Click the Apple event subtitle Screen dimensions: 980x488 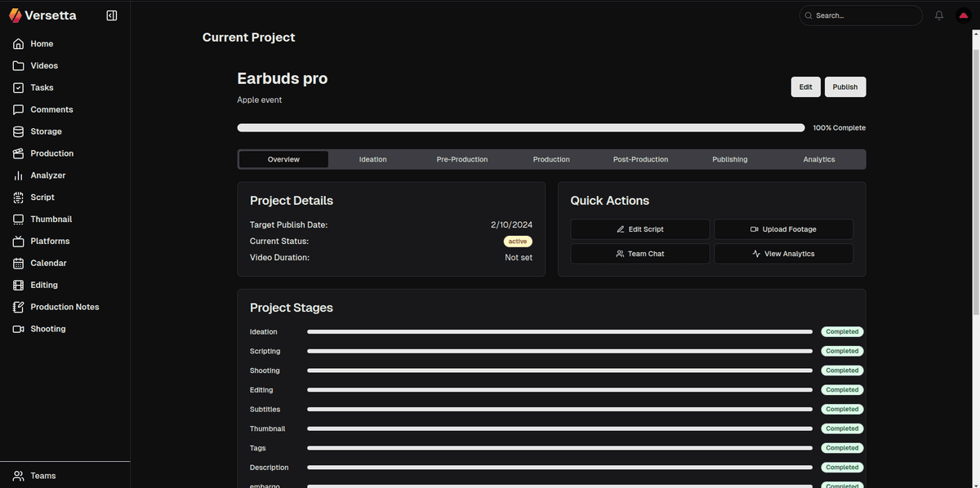(260, 100)
